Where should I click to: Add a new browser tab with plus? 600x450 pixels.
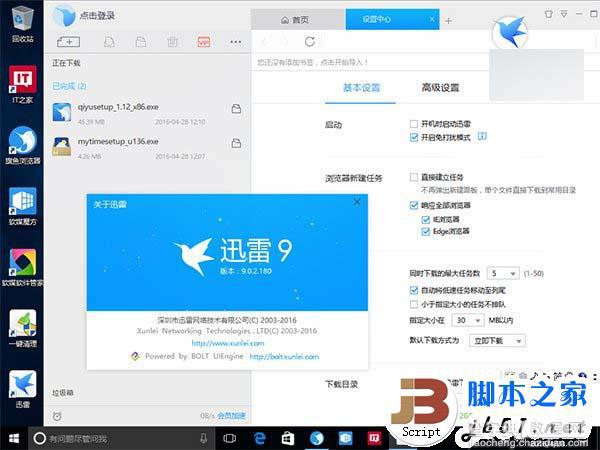pyautogui.click(x=448, y=20)
